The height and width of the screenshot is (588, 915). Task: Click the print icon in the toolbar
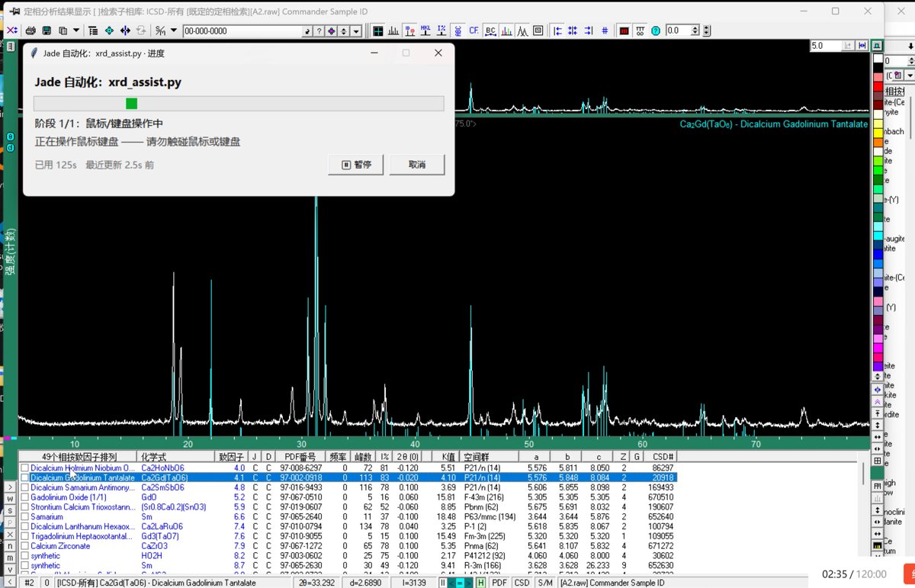(x=30, y=31)
